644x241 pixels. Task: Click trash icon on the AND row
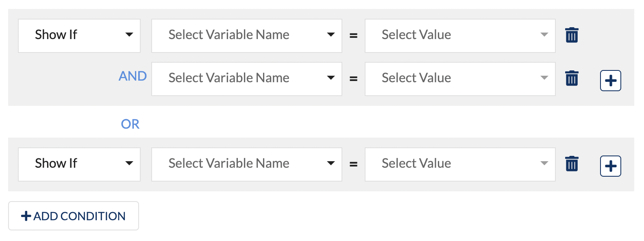tap(572, 78)
